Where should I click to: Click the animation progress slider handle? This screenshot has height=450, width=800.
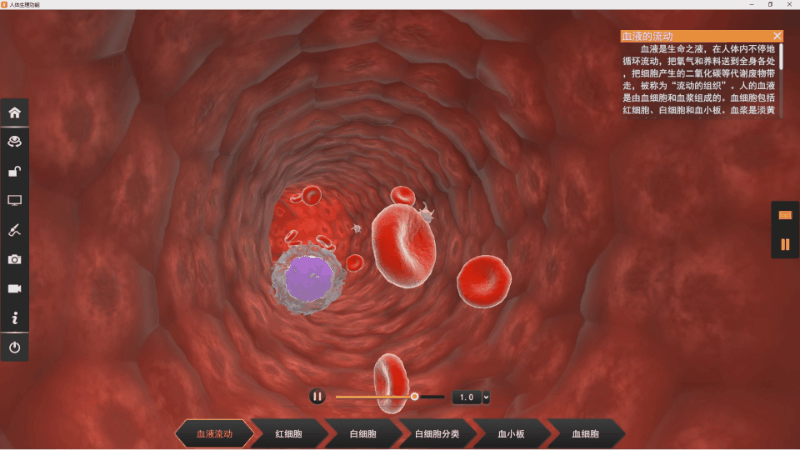(415, 396)
